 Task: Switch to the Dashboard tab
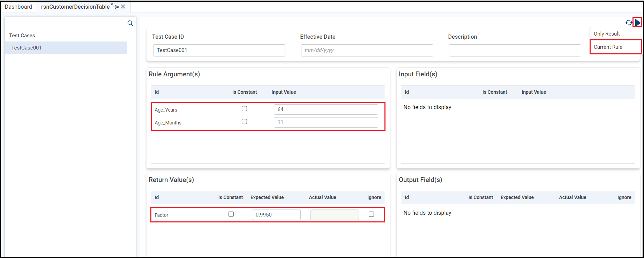tap(18, 7)
